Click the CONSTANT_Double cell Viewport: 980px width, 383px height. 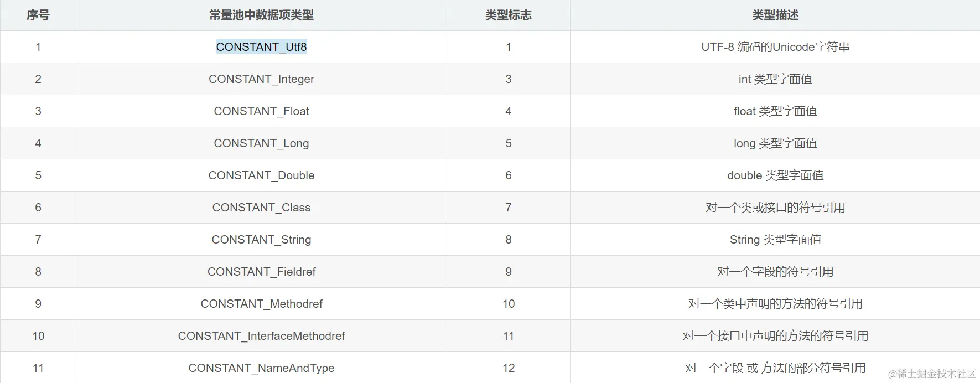pos(261,175)
